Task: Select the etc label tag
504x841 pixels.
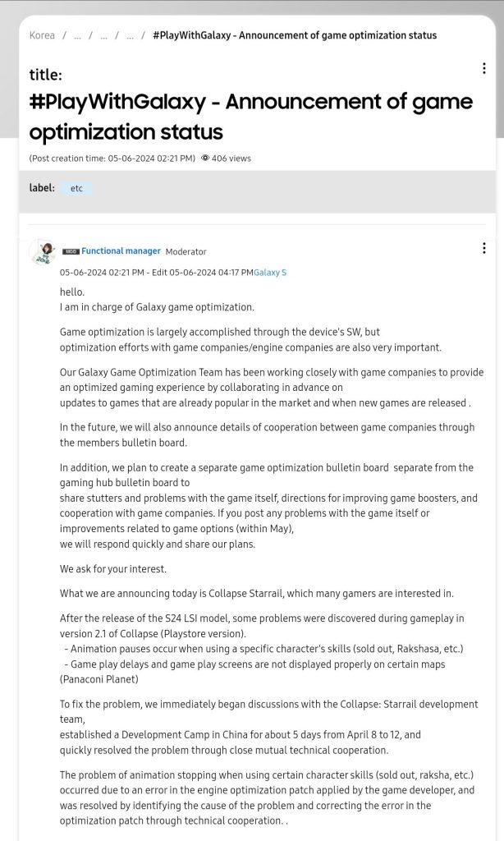Action: tap(76, 188)
